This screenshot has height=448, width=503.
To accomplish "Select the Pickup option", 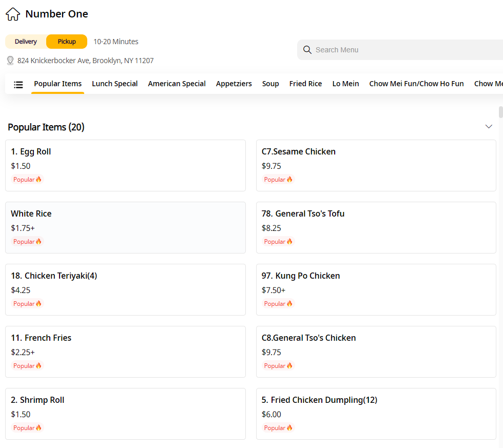I will pyautogui.click(x=67, y=42).
